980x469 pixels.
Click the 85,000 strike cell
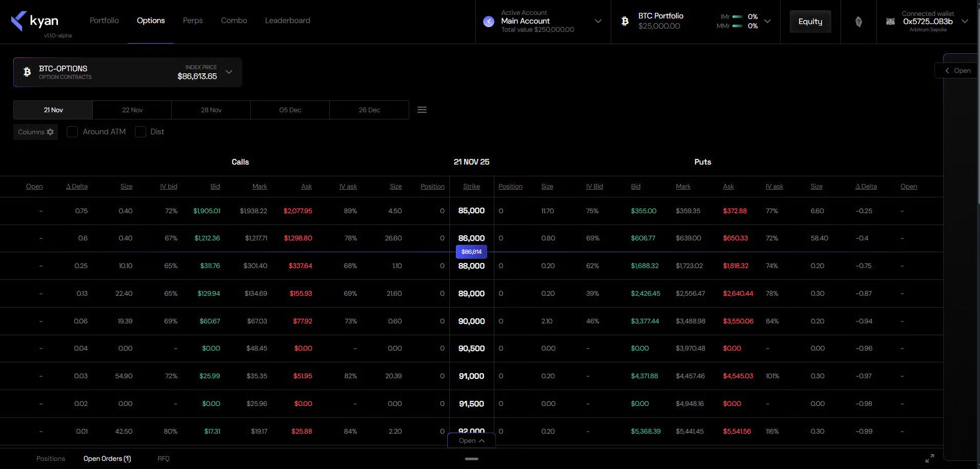pyautogui.click(x=471, y=211)
